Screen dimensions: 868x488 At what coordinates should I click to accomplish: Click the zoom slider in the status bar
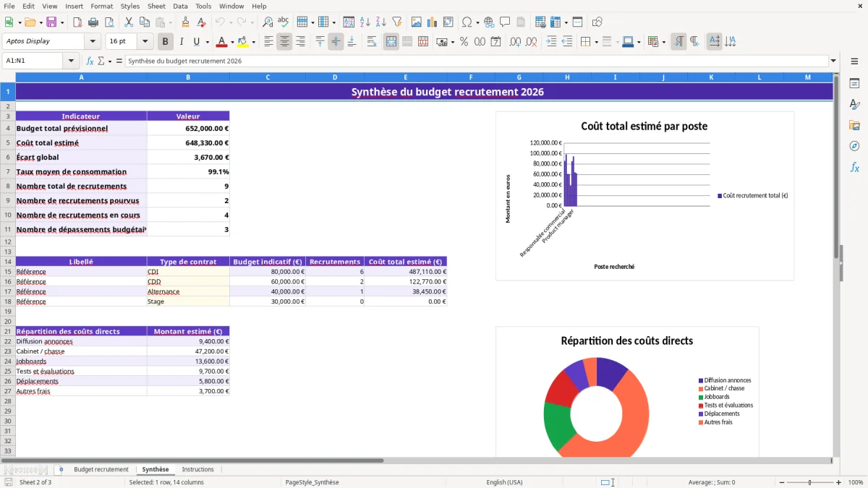pos(809,482)
